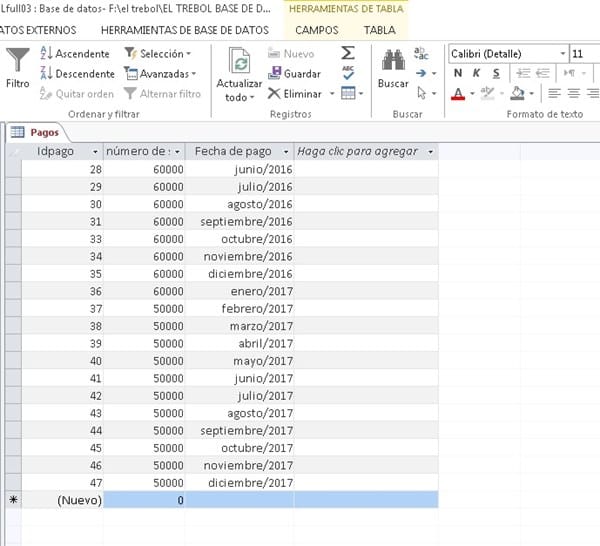
Task: Click the Totals sigma icon
Action: (x=348, y=52)
